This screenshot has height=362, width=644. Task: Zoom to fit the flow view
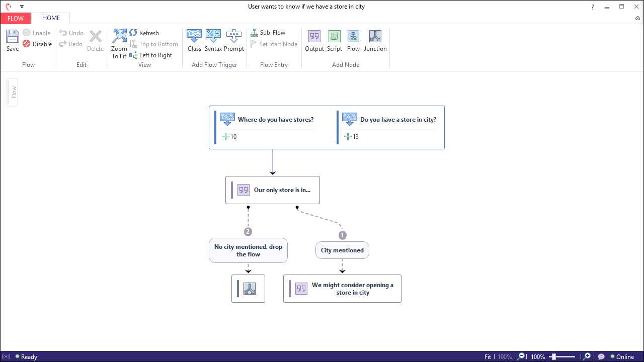pyautogui.click(x=119, y=44)
